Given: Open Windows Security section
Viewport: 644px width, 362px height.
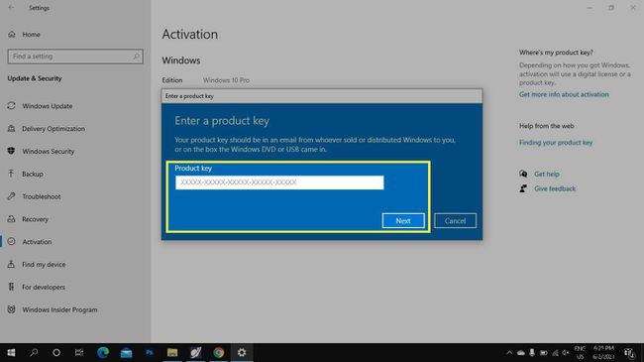Looking at the screenshot, I should pyautogui.click(x=49, y=151).
